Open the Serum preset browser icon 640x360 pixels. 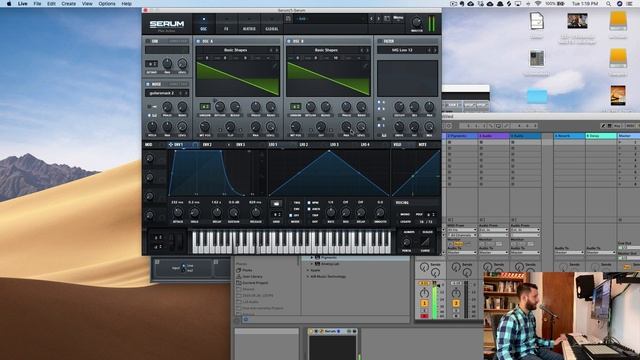(x=387, y=18)
